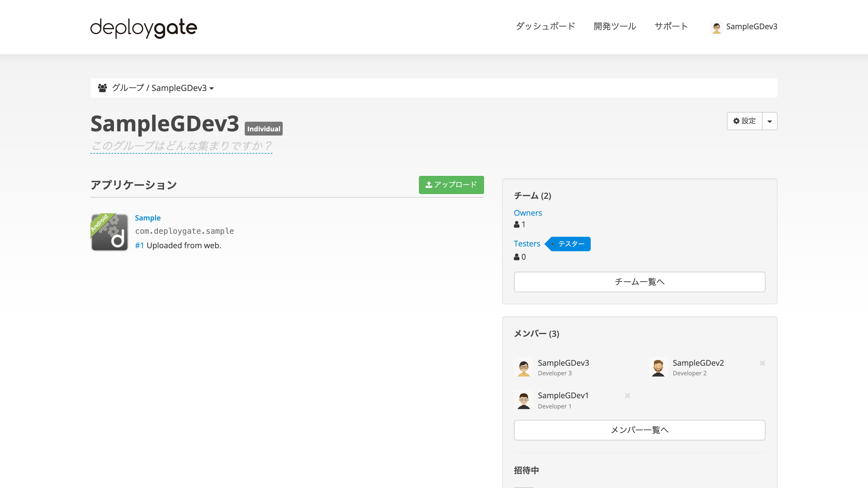The image size is (868, 488).
Task: Open the ダッシュボード menu item
Action: 545,26
